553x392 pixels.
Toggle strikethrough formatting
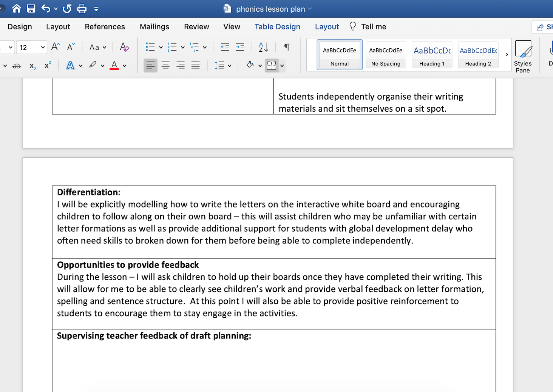17,66
